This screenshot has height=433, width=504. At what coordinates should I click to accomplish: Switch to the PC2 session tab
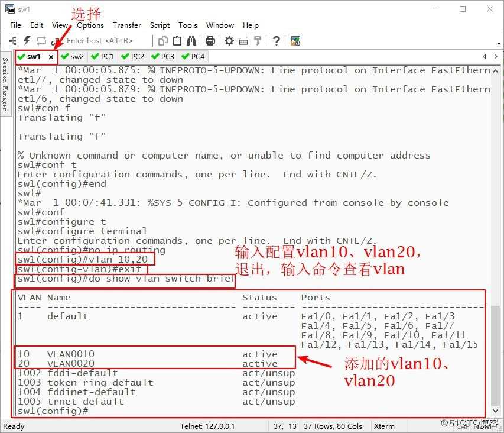coord(133,57)
